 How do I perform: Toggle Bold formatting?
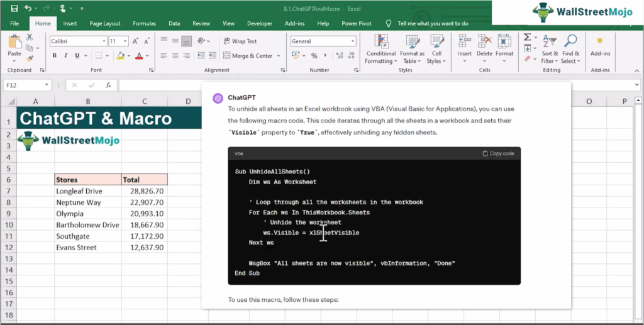54,55
